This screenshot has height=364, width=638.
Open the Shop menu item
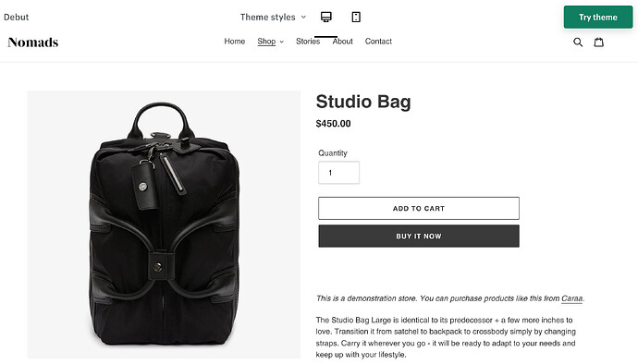click(266, 42)
